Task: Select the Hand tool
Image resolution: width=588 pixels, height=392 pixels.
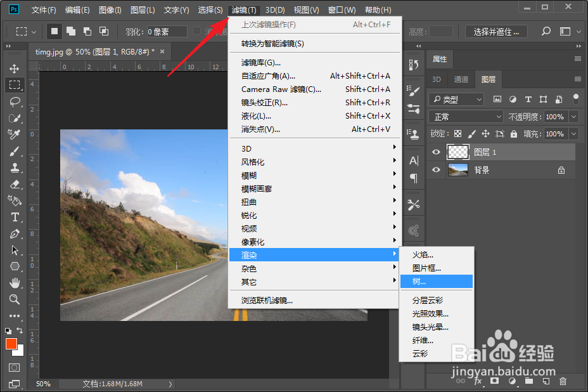Action: coord(15,283)
